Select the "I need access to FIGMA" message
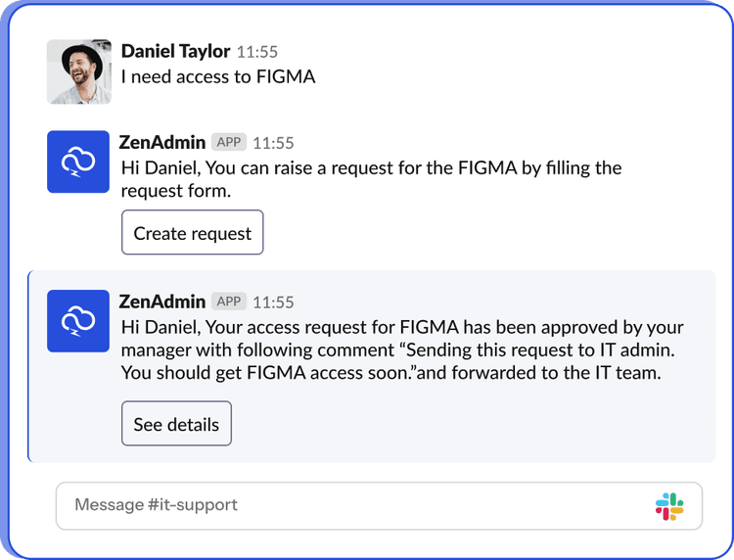Image resolution: width=734 pixels, height=560 pixels. [218, 75]
